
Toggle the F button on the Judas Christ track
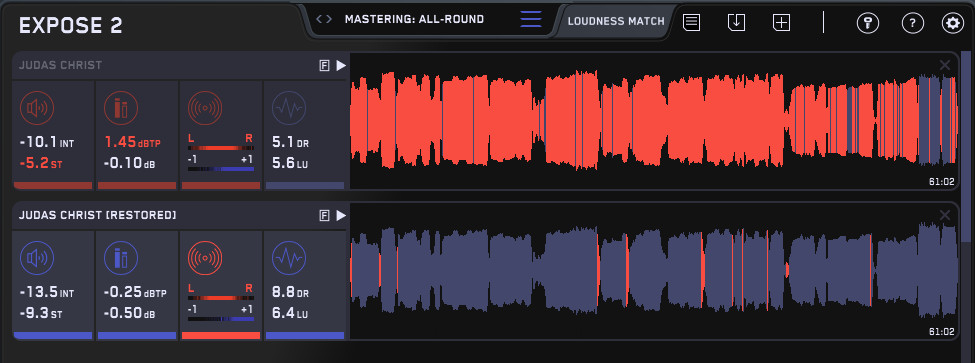click(x=324, y=66)
